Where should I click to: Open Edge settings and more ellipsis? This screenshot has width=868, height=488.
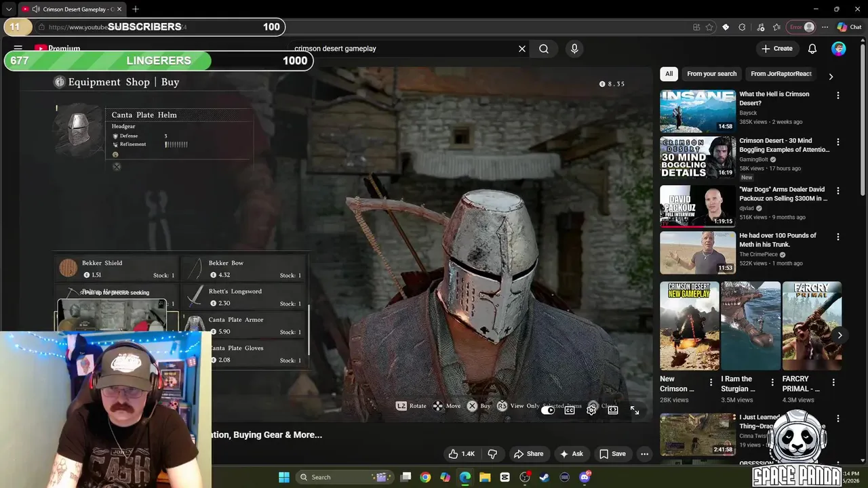click(x=825, y=27)
